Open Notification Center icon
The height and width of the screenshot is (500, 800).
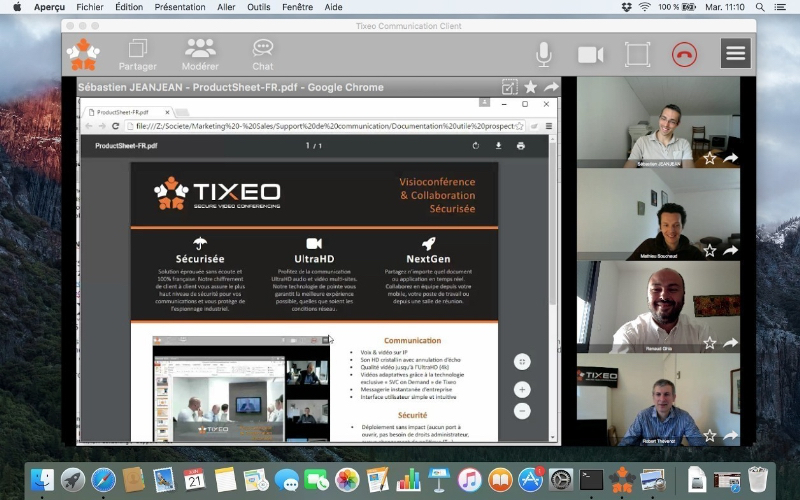780,7
